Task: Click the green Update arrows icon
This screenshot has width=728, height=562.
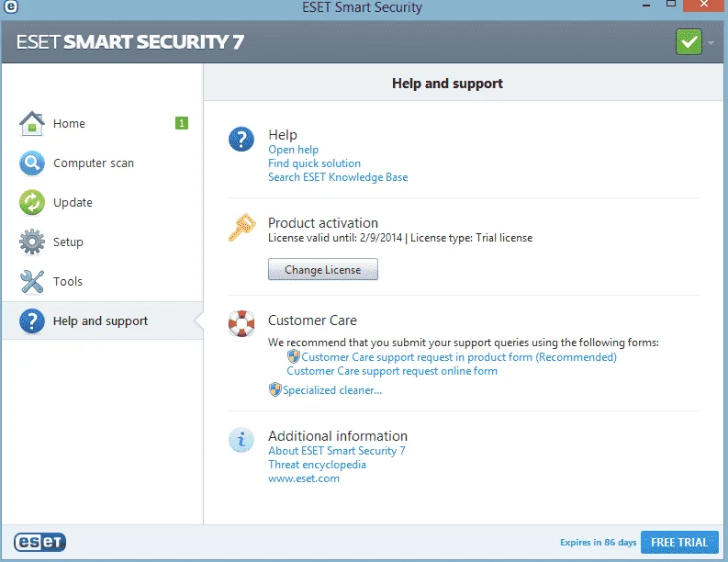Action: coord(31,203)
